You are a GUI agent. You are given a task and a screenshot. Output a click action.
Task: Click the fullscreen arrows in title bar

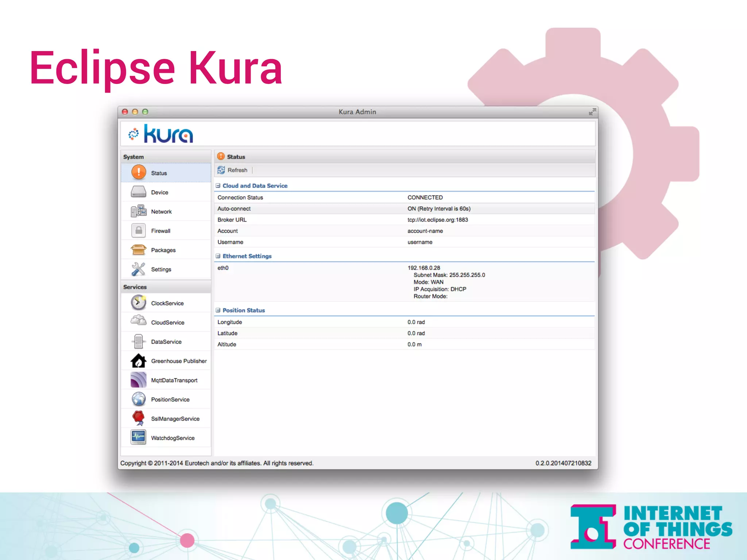[592, 112]
